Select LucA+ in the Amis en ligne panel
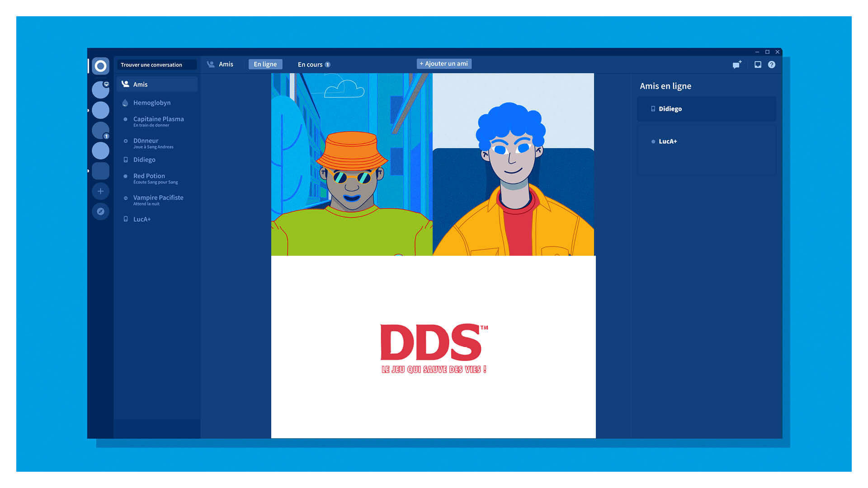 tap(668, 141)
